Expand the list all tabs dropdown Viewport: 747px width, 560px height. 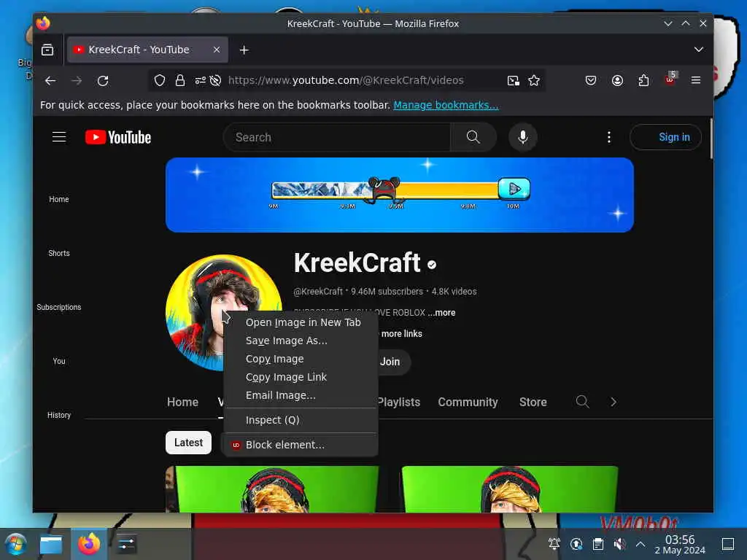pyautogui.click(x=698, y=50)
